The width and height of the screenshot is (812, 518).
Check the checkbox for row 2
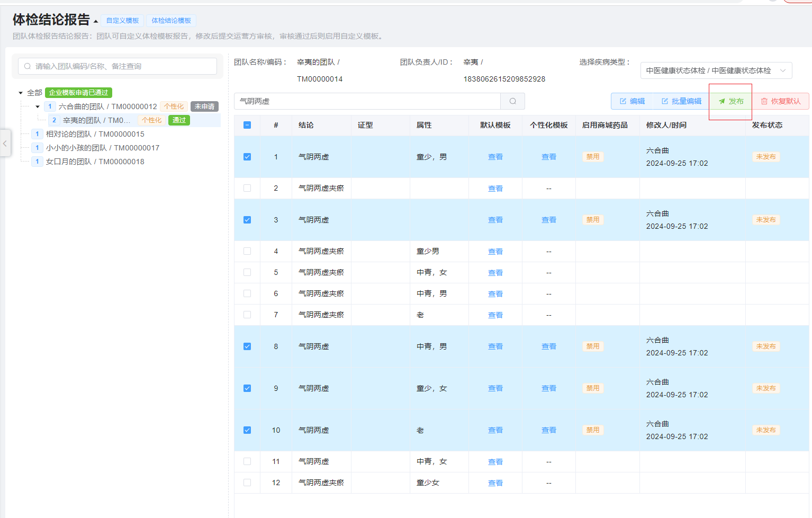247,188
